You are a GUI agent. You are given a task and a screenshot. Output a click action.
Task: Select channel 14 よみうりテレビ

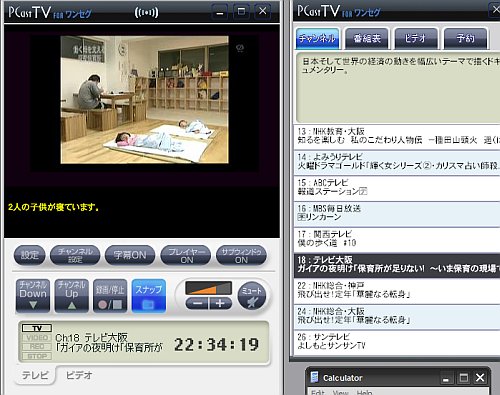coord(397,162)
